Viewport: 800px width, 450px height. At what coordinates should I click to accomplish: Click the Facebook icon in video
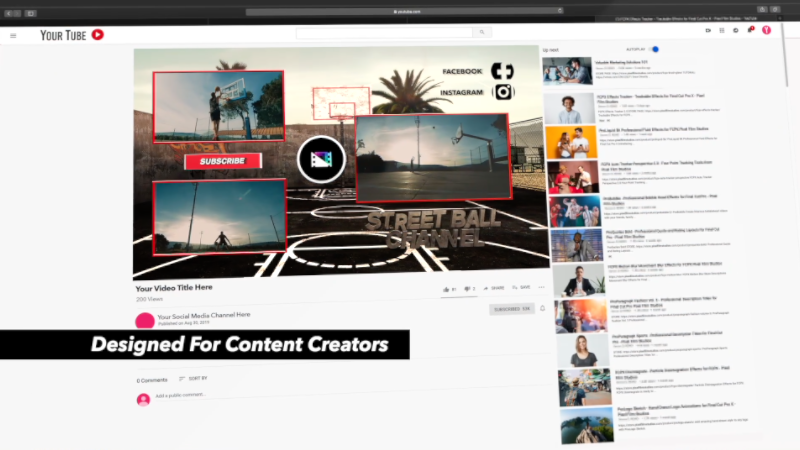click(x=503, y=71)
